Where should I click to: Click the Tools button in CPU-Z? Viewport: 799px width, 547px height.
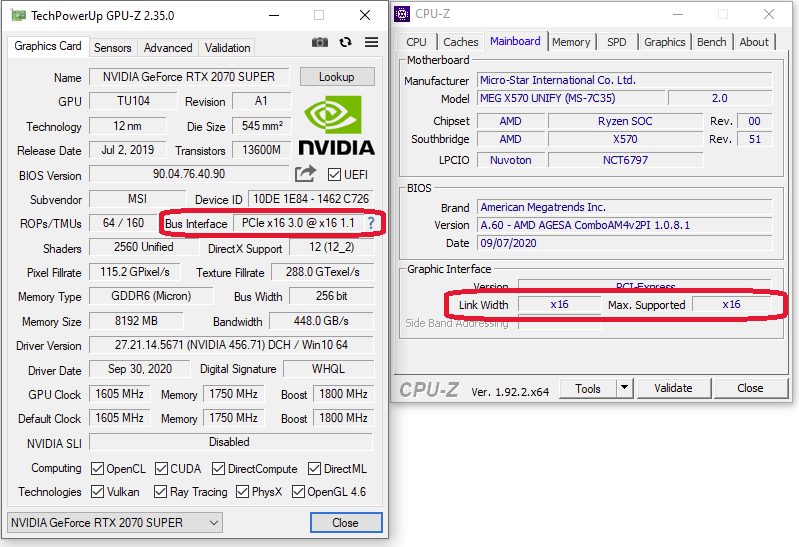click(x=588, y=388)
